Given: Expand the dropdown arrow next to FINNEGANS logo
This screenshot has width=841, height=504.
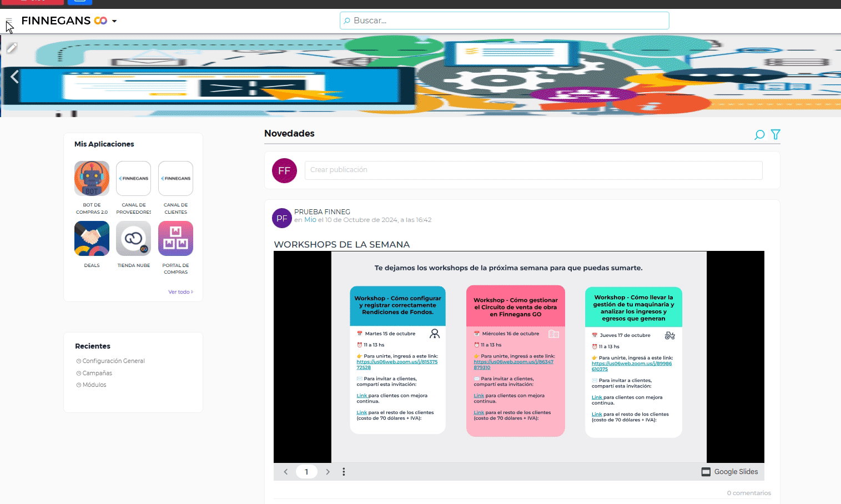Looking at the screenshot, I should click(114, 21).
